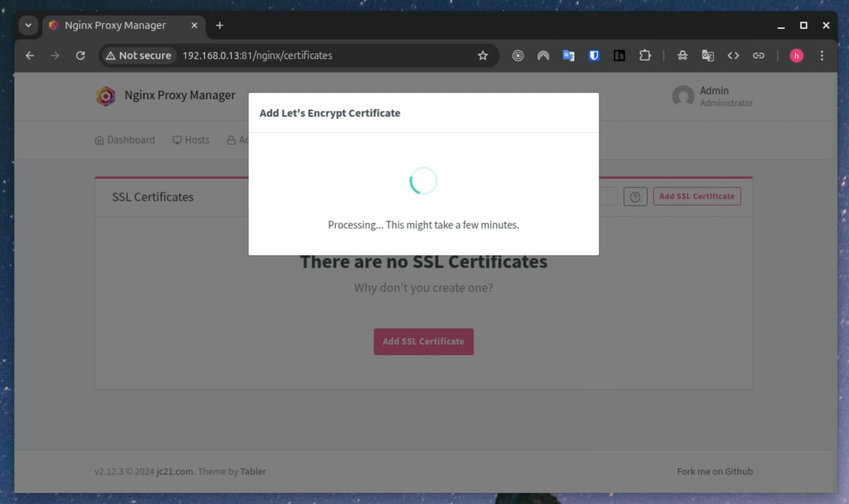Screen dimensions: 849x504
Task: Click the "There are no SSL Certificates" heading
Action: pyautogui.click(x=423, y=262)
